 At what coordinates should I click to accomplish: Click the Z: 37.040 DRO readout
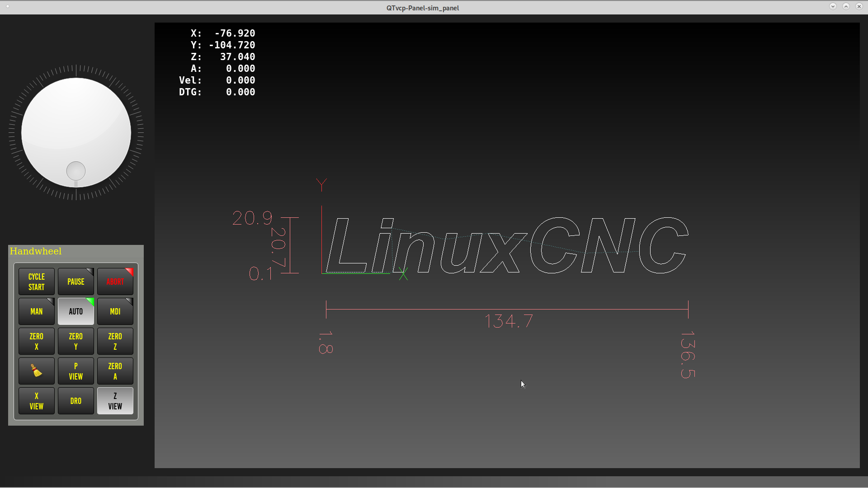[223, 57]
